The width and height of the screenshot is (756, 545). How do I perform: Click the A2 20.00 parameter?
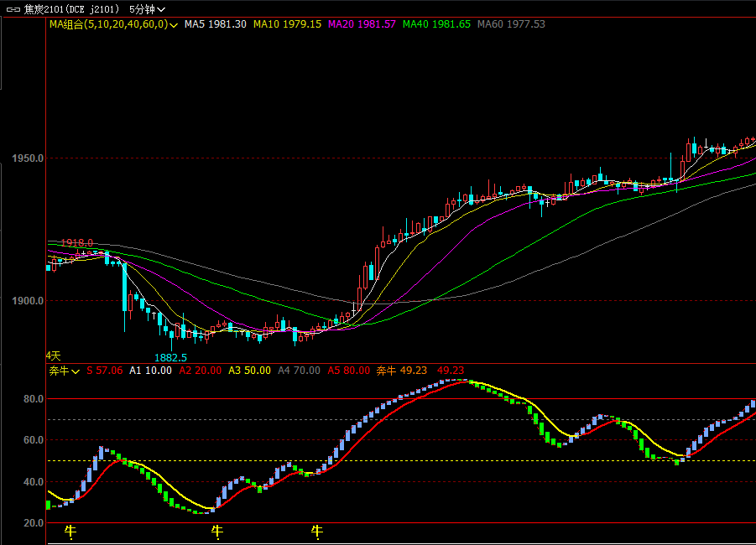[x=200, y=371]
